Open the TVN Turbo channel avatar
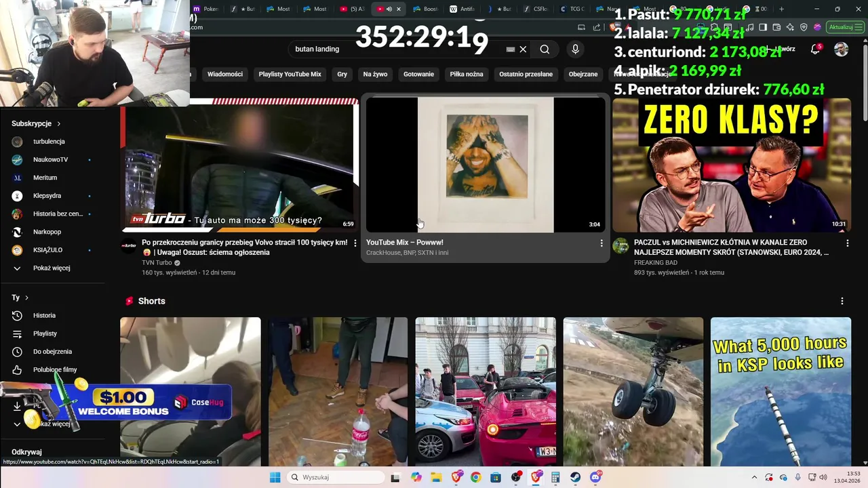Screen dimensions: 868x488 [x=129, y=246]
